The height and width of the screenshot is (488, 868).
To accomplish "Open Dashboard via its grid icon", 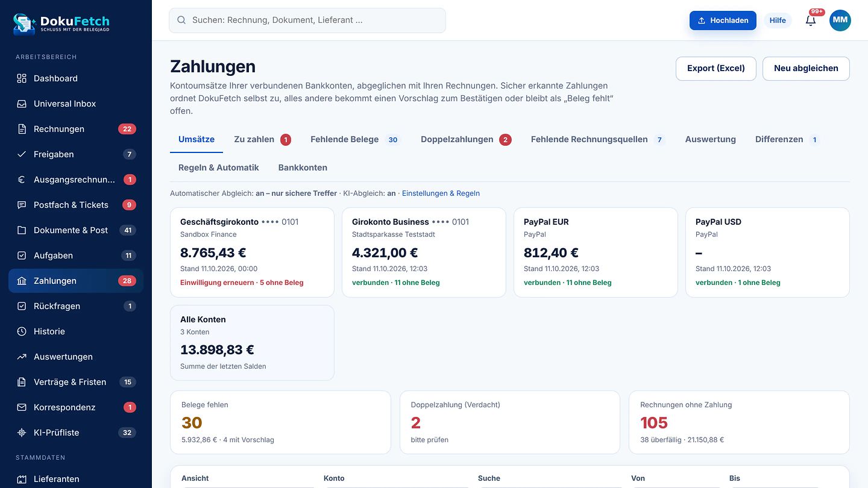I will tap(22, 78).
